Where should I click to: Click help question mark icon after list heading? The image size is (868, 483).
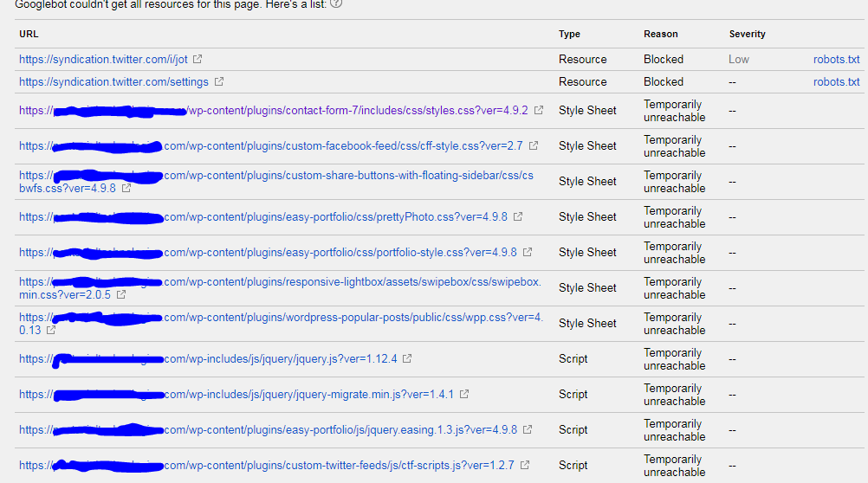(336, 3)
